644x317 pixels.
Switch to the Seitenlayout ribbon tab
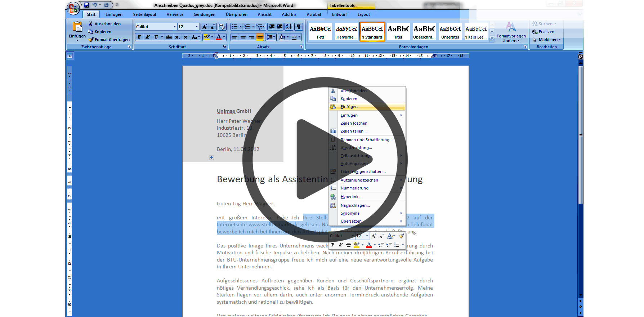coord(144,14)
